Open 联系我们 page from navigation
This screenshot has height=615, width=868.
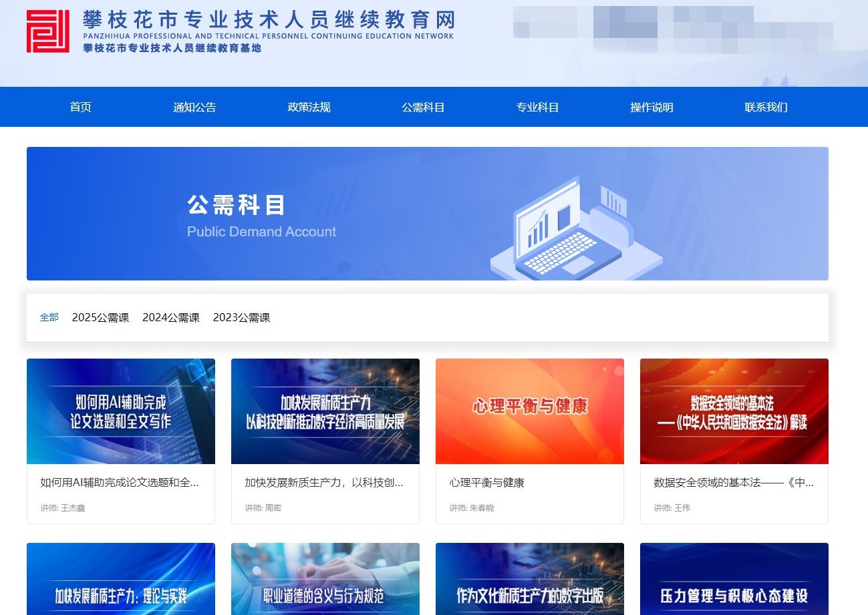coord(766,107)
